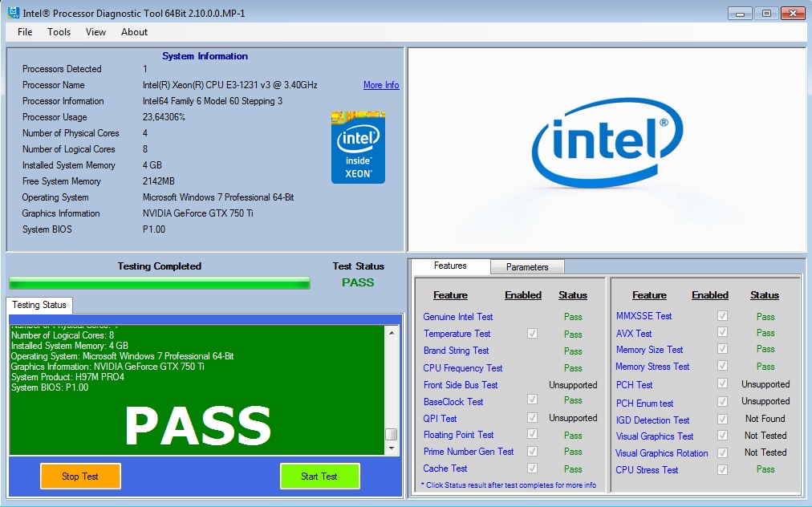812x507 pixels.
Task: Minimize the Processor Diagnostic Tool window
Action: tap(740, 14)
